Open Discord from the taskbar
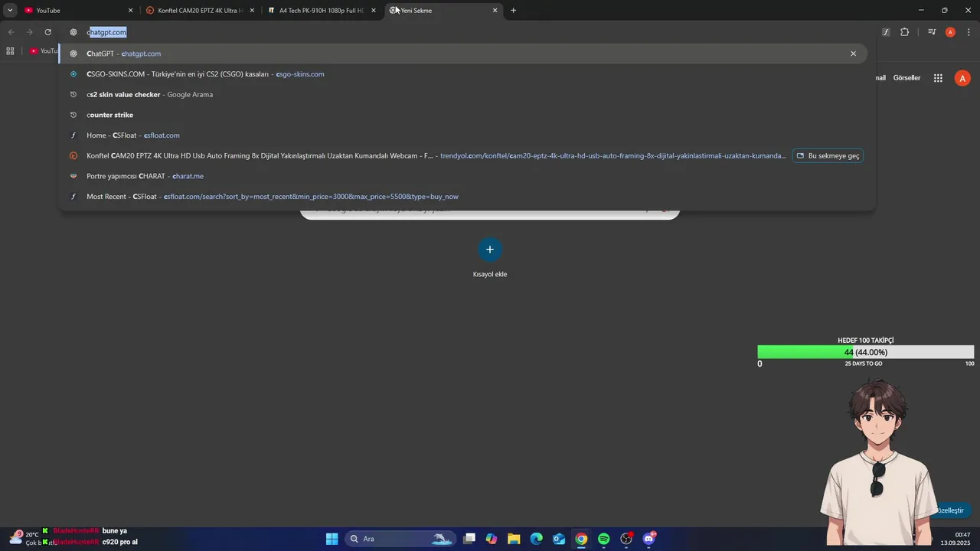Screen dimensions: 980x551 click(x=649, y=539)
